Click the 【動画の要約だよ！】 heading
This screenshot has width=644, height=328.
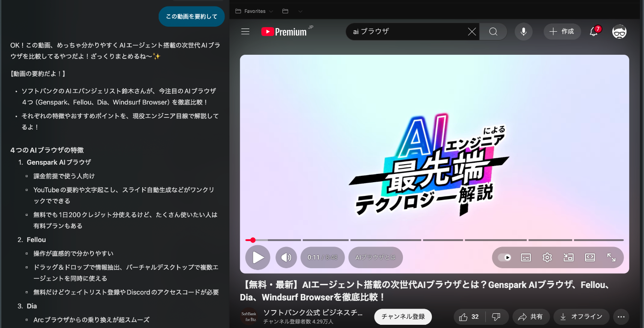pyautogui.click(x=38, y=74)
